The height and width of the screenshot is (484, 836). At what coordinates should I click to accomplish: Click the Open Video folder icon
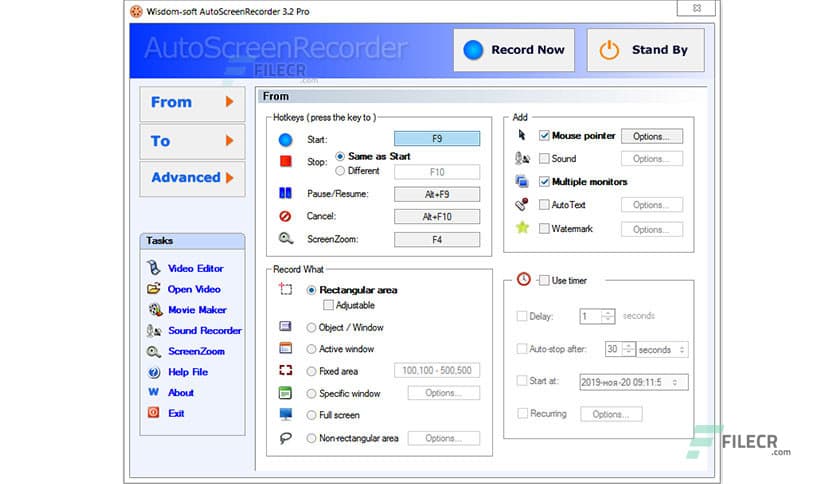click(154, 288)
